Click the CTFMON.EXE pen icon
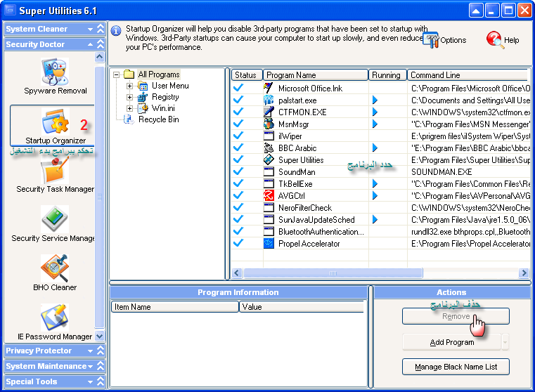Screen dimensions: 535x392 click(269, 112)
